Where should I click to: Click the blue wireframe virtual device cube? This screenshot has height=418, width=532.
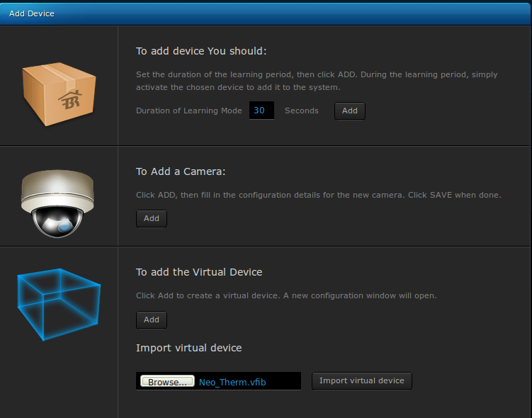(59, 305)
